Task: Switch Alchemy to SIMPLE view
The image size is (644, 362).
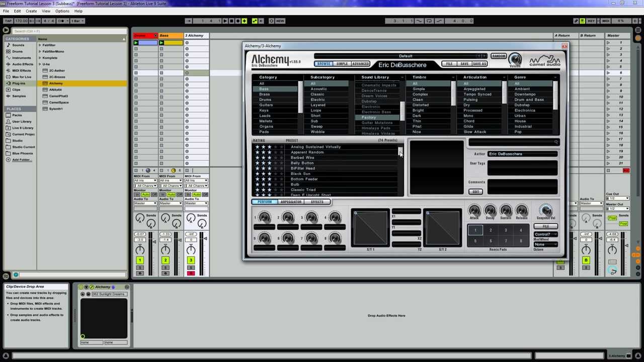Action: pyautogui.click(x=342, y=64)
